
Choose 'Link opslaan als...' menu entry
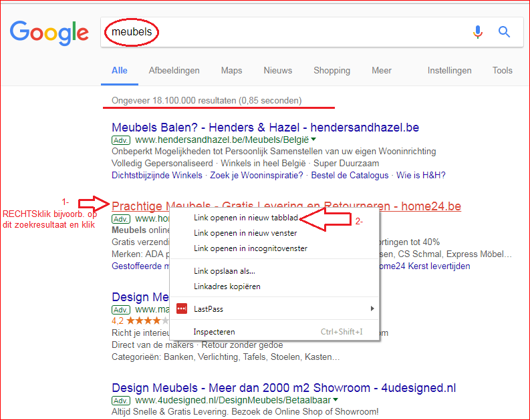coord(224,271)
